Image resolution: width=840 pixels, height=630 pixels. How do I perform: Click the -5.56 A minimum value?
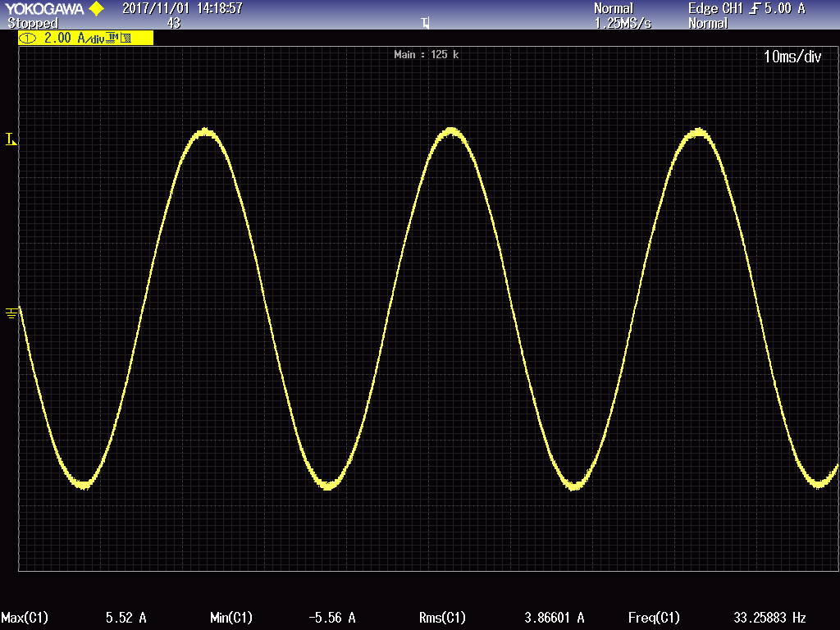332,618
